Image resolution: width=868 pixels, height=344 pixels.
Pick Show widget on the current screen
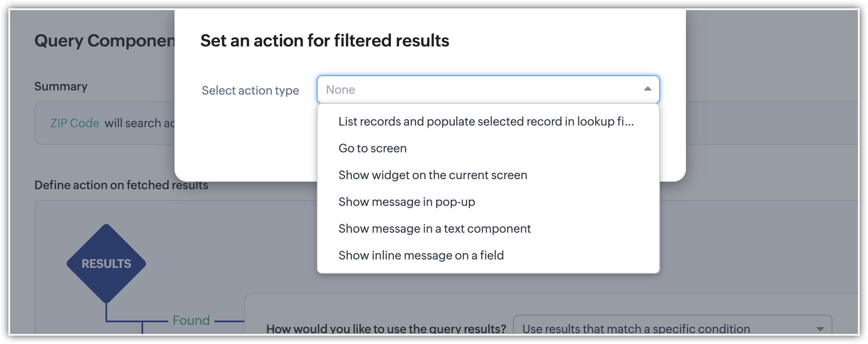click(433, 175)
